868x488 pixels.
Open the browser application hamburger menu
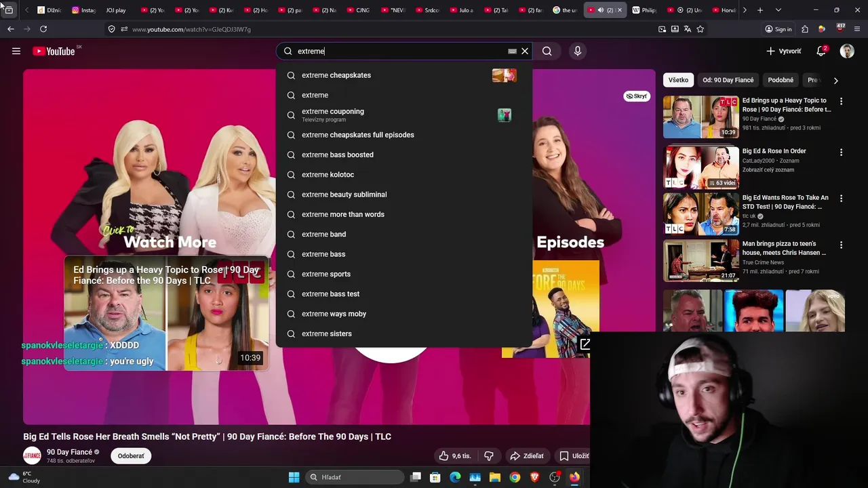click(x=857, y=29)
